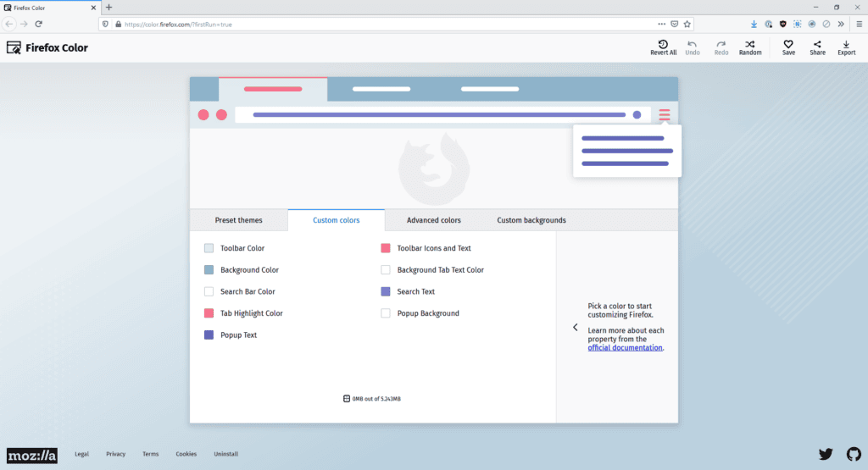Click the browser address bar URL
Screen dimensions: 868x470
[x=178, y=25]
